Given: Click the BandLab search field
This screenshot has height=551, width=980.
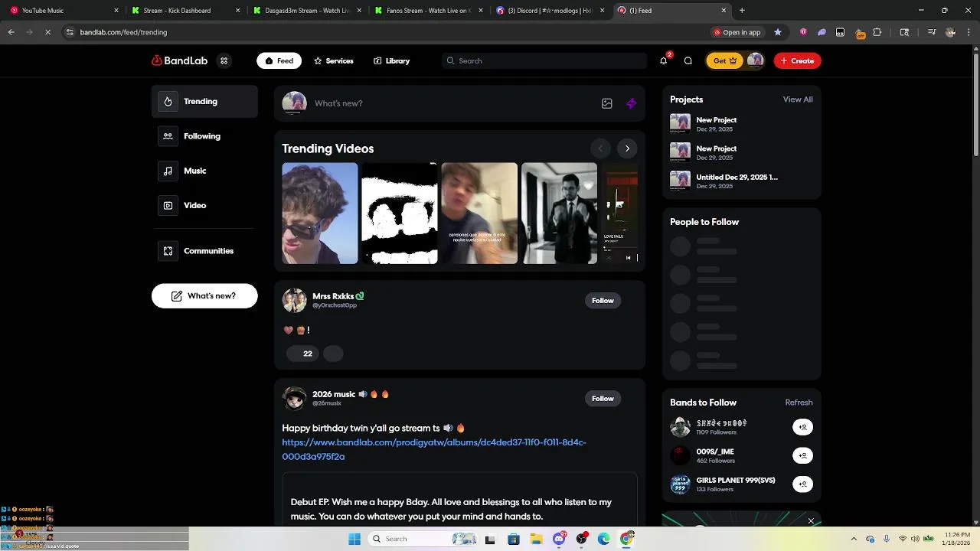Looking at the screenshot, I should tap(544, 60).
